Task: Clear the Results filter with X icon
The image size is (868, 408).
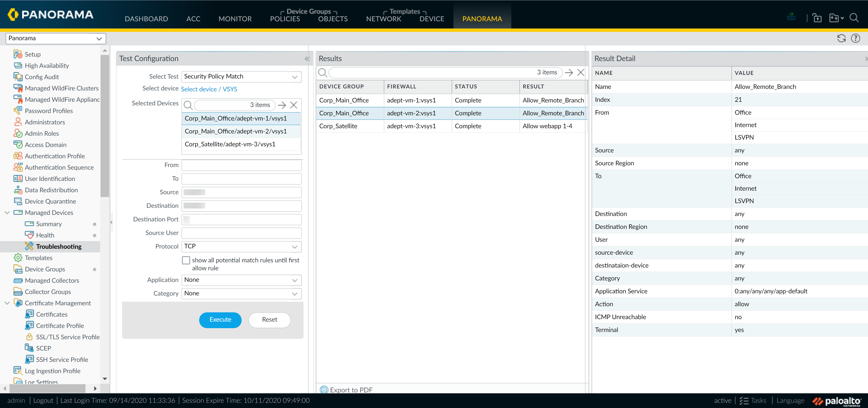Action: tap(580, 73)
